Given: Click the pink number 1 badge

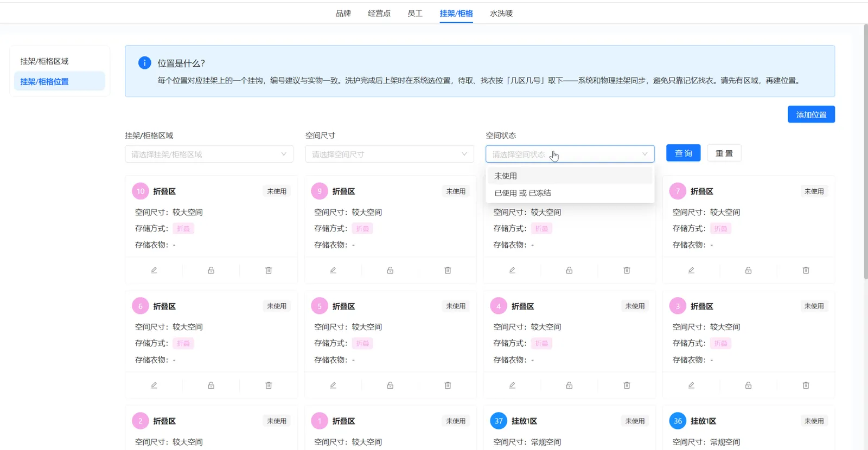Looking at the screenshot, I should [x=320, y=421].
